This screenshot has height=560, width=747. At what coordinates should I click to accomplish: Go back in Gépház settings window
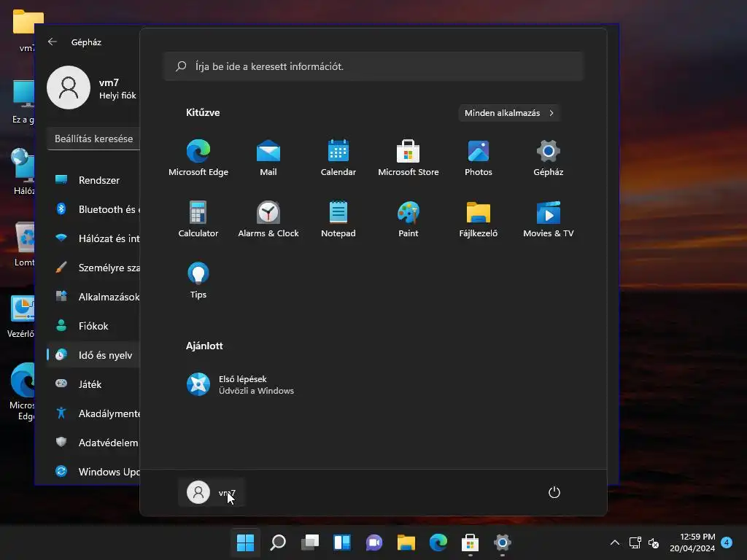(53, 42)
